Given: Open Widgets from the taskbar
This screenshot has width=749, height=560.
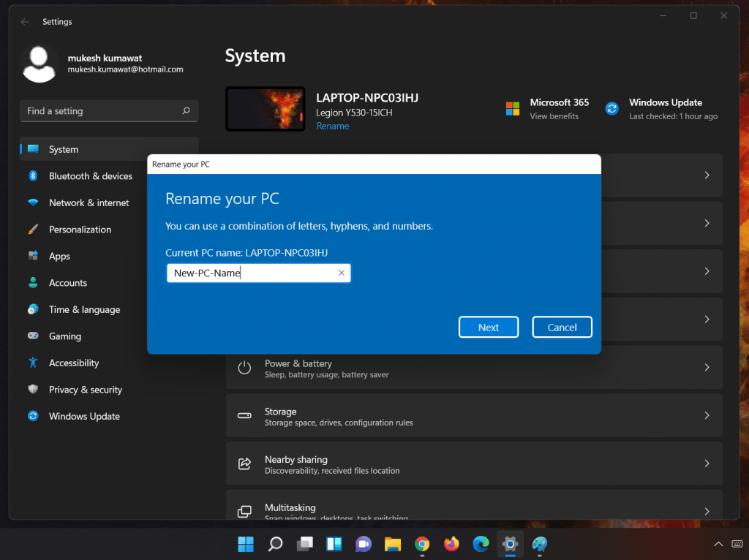Looking at the screenshot, I should [x=334, y=544].
